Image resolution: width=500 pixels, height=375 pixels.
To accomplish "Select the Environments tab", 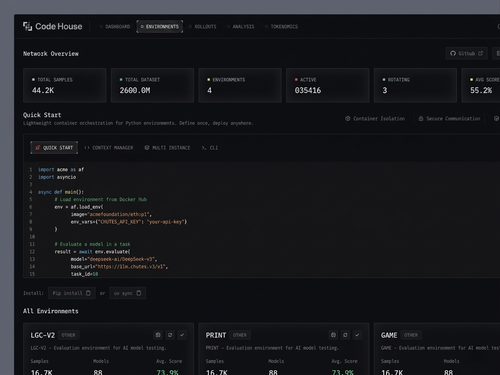I will click(160, 27).
